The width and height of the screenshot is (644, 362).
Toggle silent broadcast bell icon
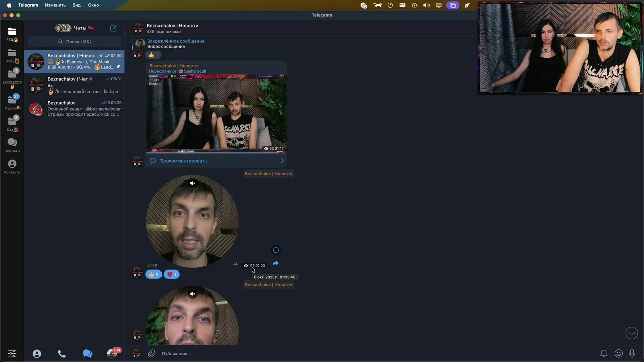point(603,353)
